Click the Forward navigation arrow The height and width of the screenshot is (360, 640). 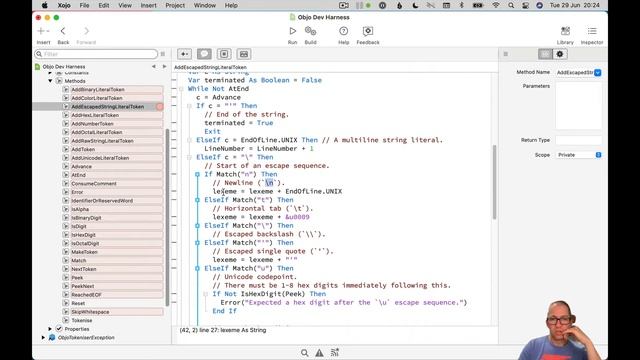point(86,31)
